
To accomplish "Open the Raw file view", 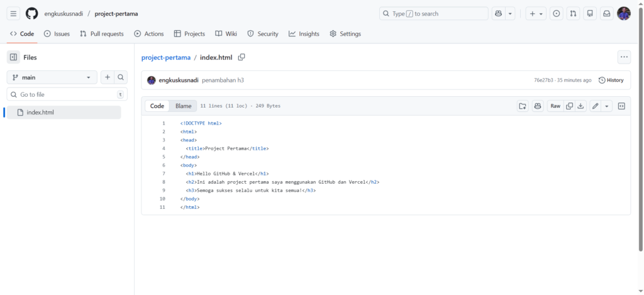I will point(555,106).
